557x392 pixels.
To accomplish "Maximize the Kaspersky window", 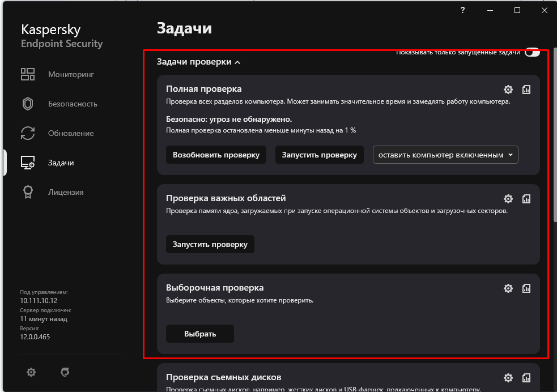I will (x=517, y=10).
